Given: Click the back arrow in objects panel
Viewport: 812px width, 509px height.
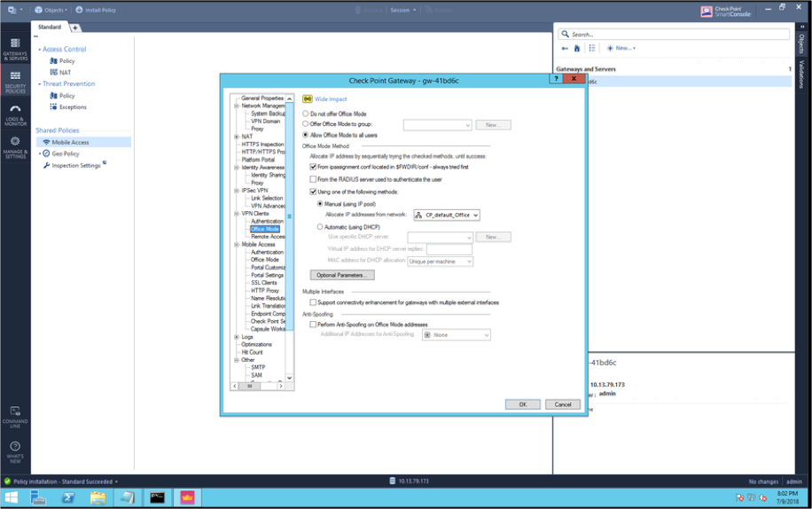Looking at the screenshot, I should click(565, 48).
